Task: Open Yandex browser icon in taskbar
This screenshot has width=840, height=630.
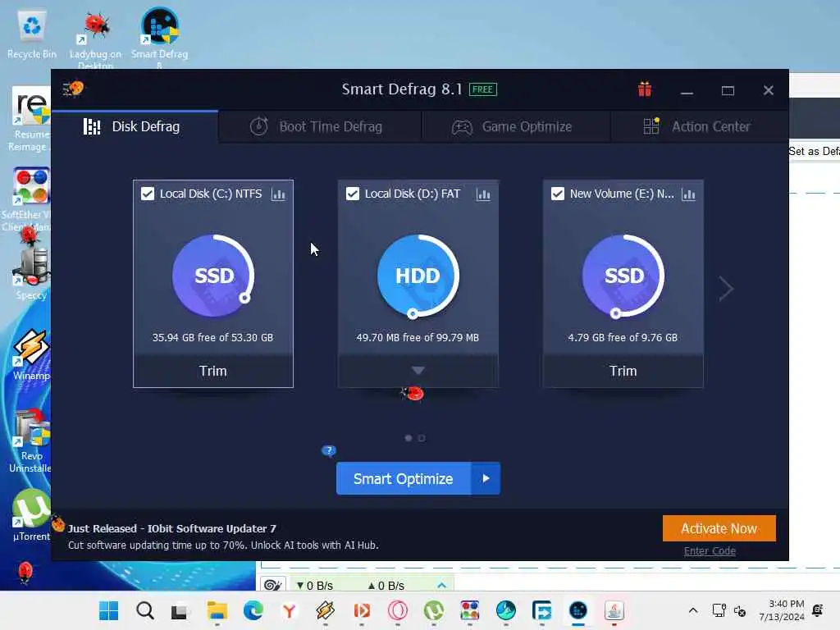Action: pyautogui.click(x=290, y=610)
